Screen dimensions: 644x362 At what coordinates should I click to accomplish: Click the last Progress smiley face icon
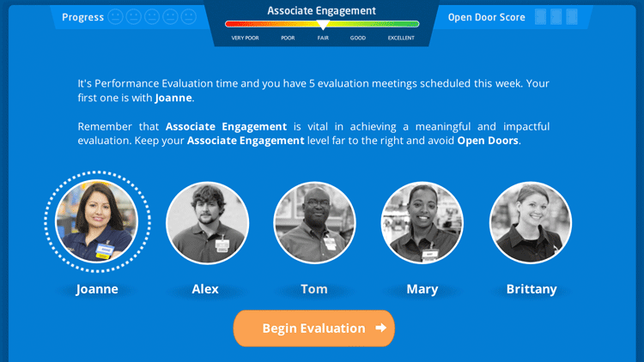coord(189,17)
